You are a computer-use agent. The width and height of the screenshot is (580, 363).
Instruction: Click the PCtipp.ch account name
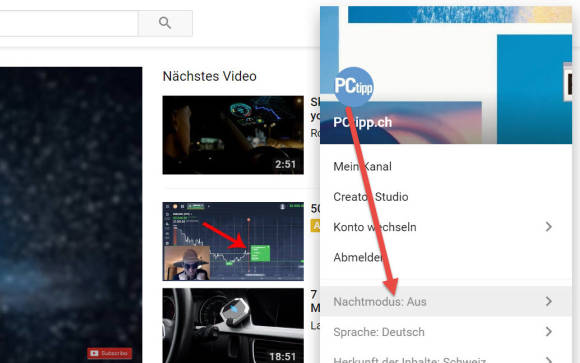362,122
